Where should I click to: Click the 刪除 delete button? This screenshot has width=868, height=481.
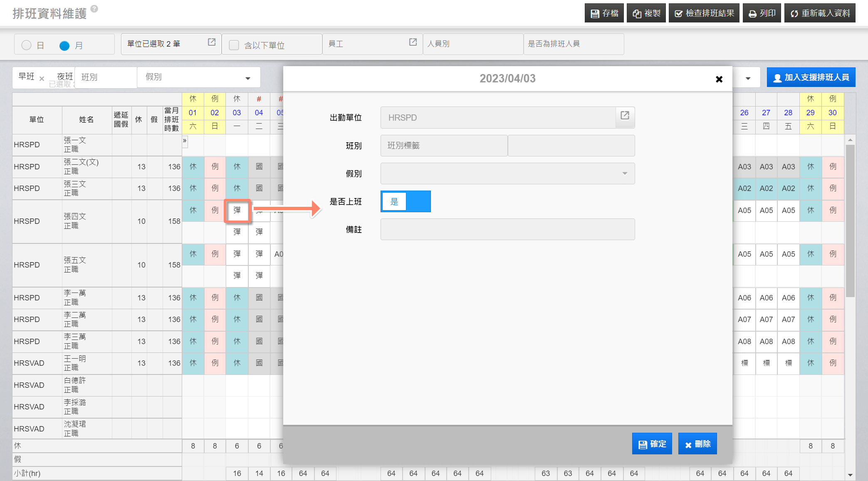coord(697,444)
